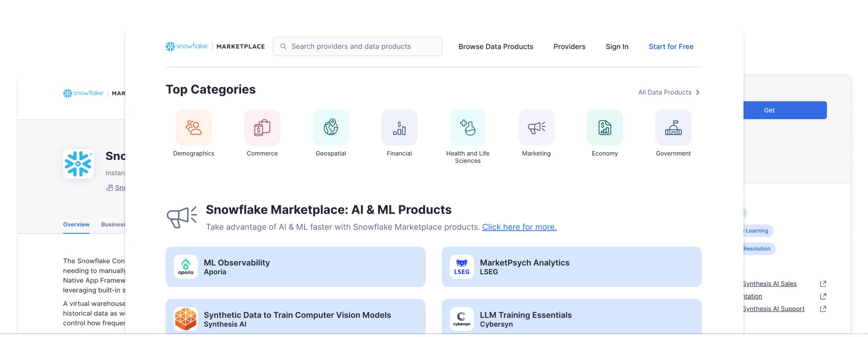Click the LSEG logo on MarketPsych card
Viewport: 868px width, 337px height.
click(462, 267)
